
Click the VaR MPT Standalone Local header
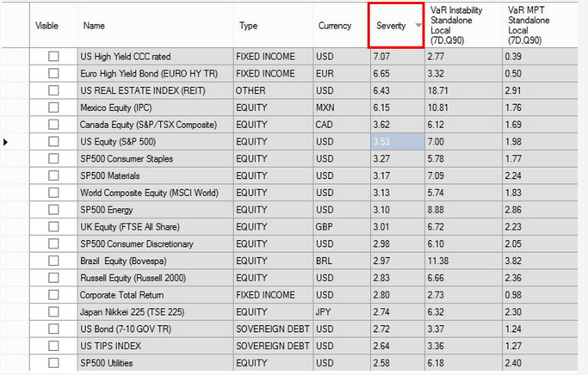pos(542,25)
